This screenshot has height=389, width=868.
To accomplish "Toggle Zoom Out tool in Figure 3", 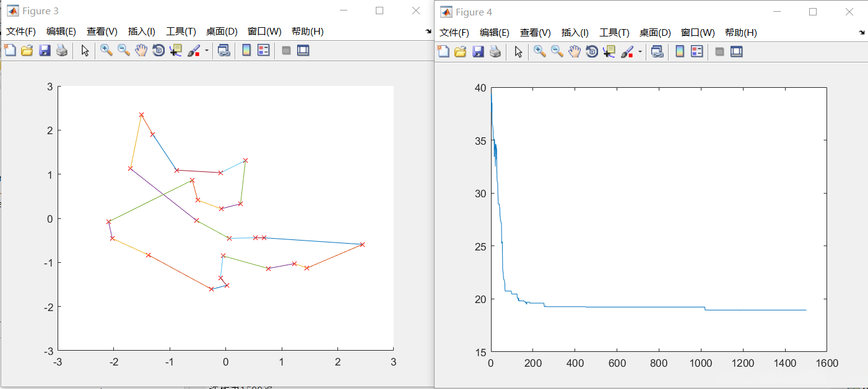I will [124, 51].
